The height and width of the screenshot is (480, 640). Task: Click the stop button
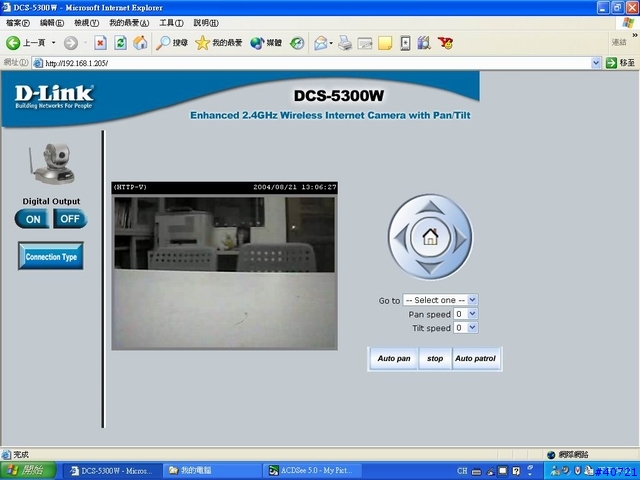tap(435, 359)
